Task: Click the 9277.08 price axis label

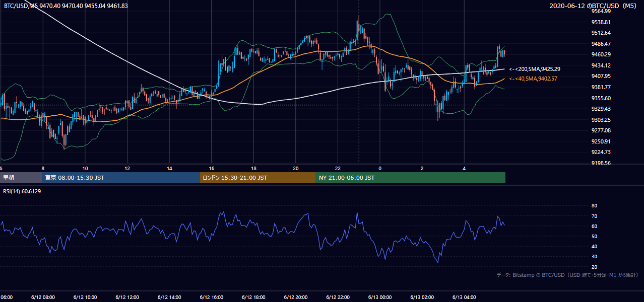Action: point(601,130)
